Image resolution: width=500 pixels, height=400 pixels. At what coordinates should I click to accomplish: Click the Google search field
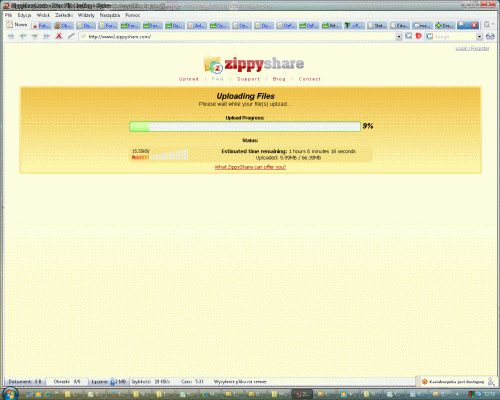pyautogui.click(x=451, y=37)
